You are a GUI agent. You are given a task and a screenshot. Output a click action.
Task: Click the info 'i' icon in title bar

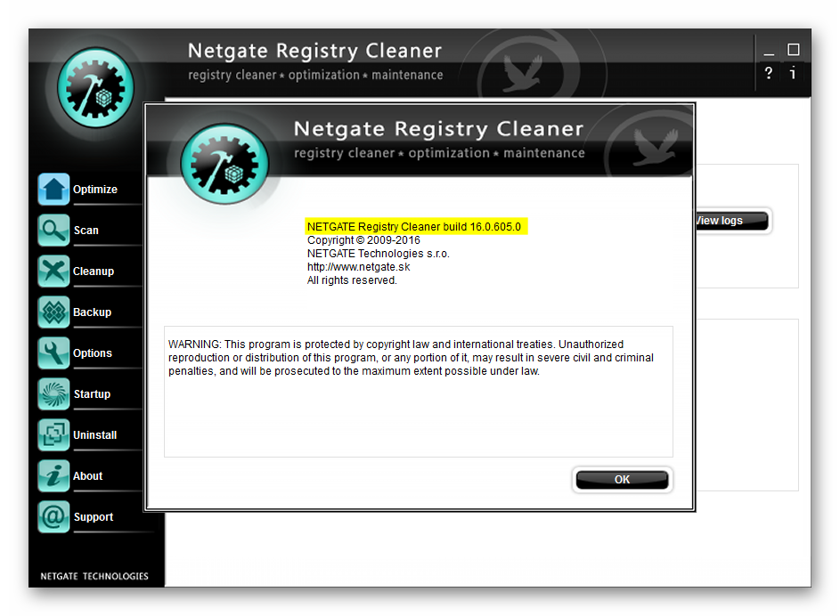click(x=793, y=73)
